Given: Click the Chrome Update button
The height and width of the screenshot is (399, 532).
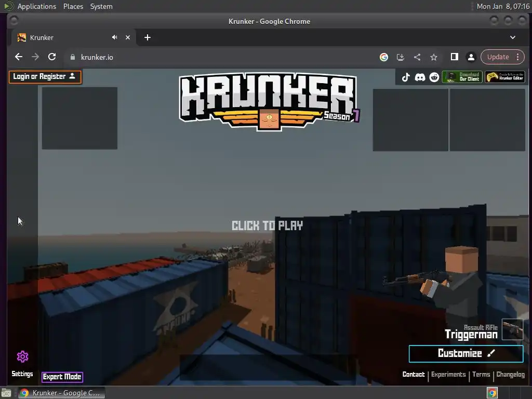Looking at the screenshot, I should pyautogui.click(x=498, y=57).
